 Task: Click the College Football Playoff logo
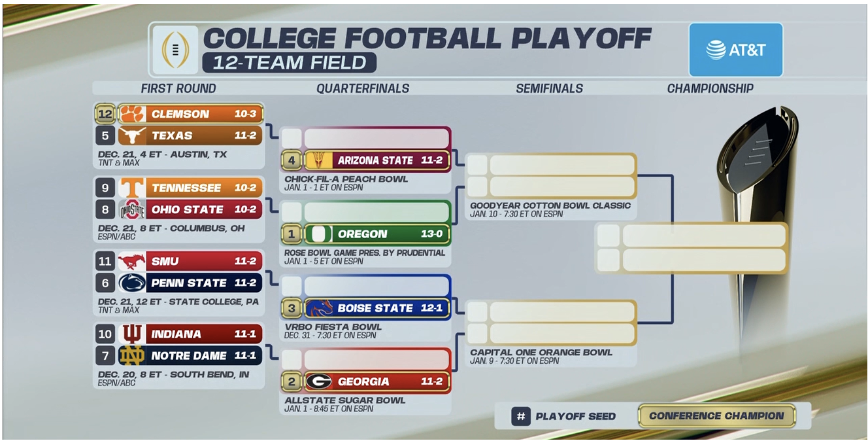[x=175, y=50]
